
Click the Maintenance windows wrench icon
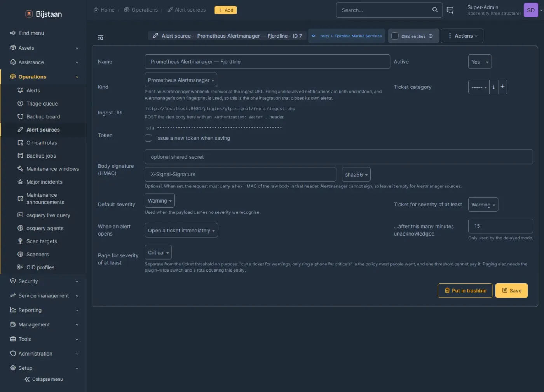coord(20,169)
